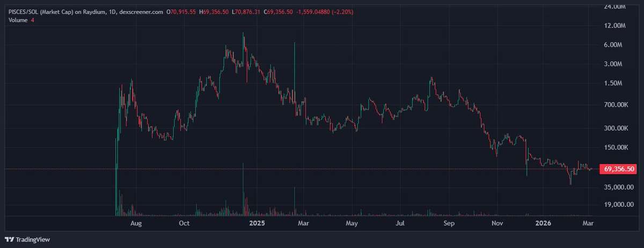Click the PISCES/SOL chart title
644x248 pixels.
(x=85, y=11)
